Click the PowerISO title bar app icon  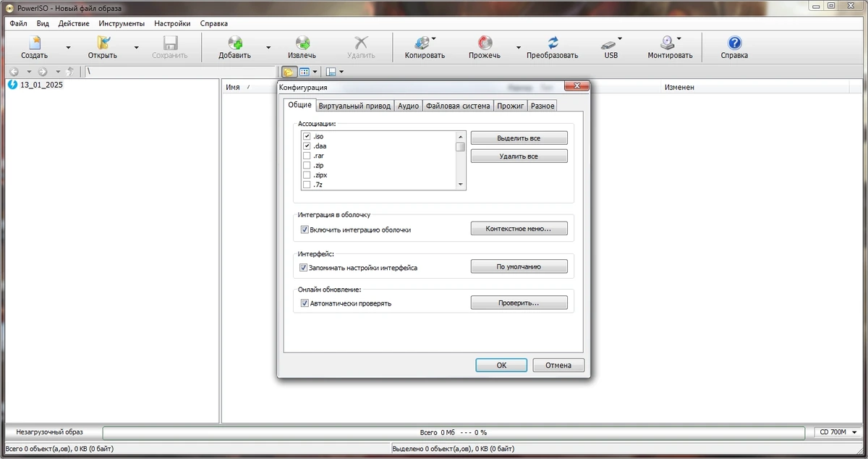(10, 8)
